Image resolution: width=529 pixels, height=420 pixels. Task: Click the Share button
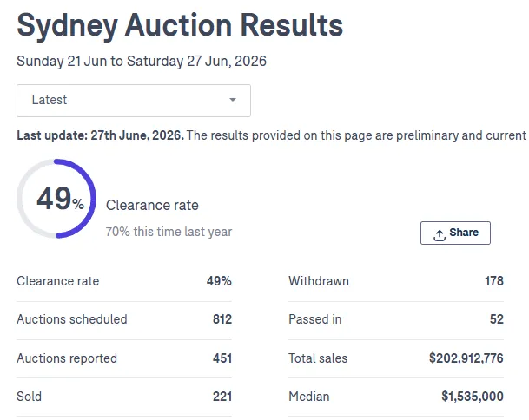click(x=455, y=233)
